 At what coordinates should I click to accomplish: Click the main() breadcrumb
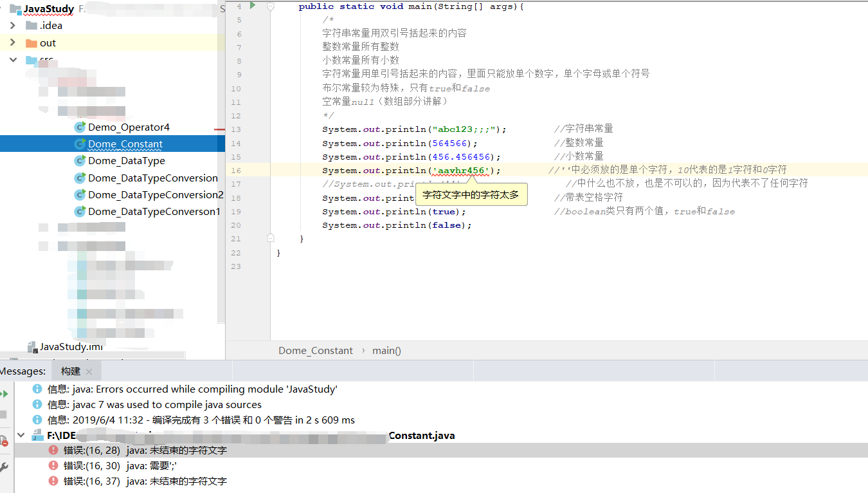[387, 351]
